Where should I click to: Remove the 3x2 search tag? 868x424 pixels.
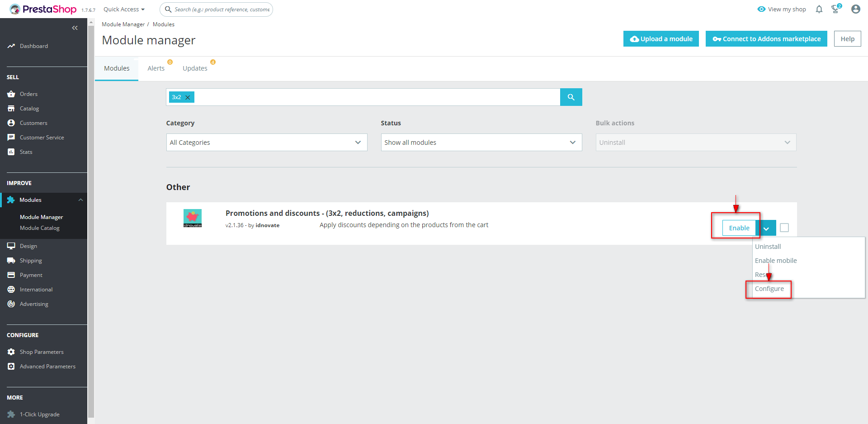tap(188, 97)
